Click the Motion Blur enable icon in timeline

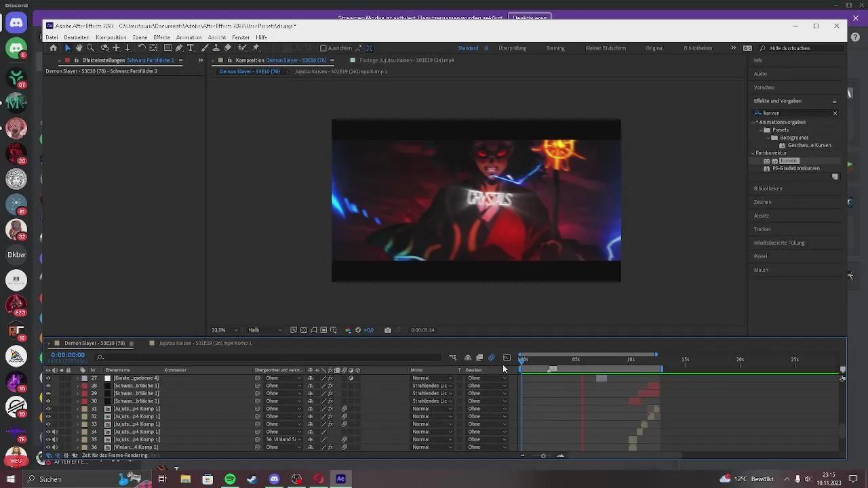pos(492,357)
